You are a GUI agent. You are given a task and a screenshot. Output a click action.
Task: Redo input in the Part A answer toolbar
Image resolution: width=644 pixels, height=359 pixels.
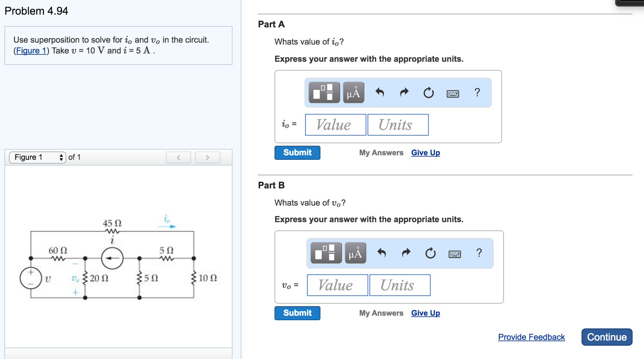pos(404,93)
